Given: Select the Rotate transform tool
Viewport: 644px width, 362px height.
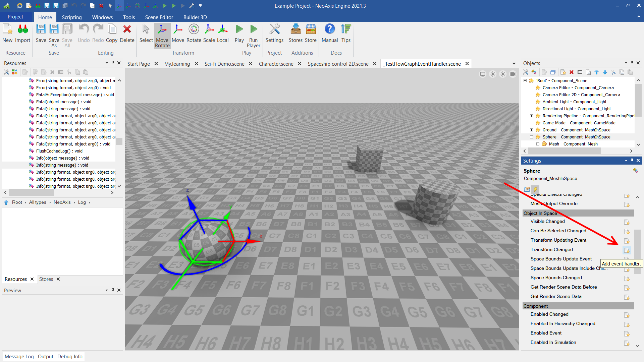Looking at the screenshot, I should [x=194, y=30].
